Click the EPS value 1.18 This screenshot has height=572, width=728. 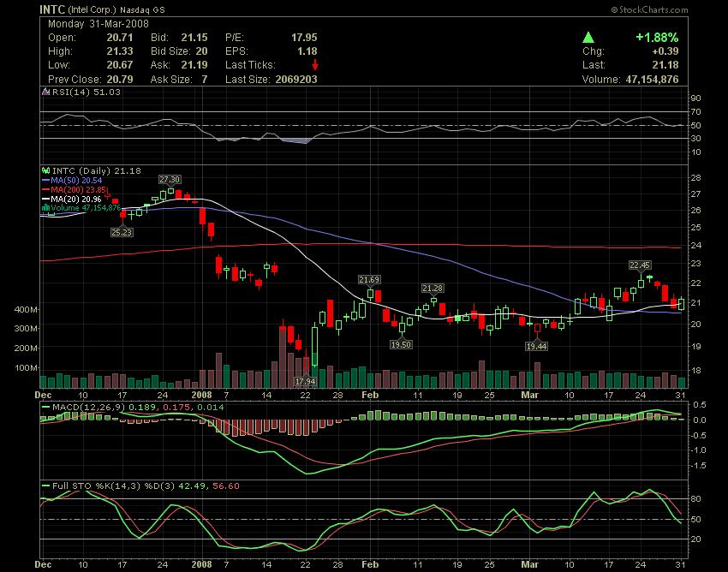pos(307,51)
